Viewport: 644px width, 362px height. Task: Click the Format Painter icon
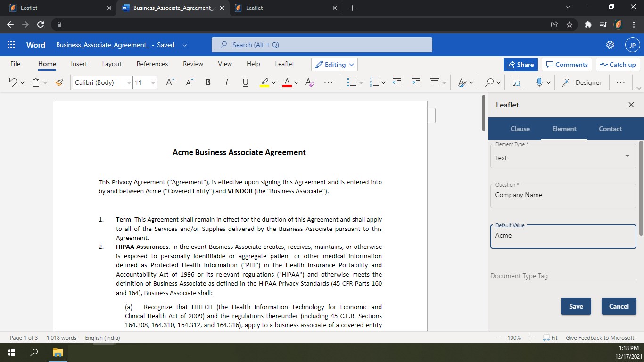[59, 82]
